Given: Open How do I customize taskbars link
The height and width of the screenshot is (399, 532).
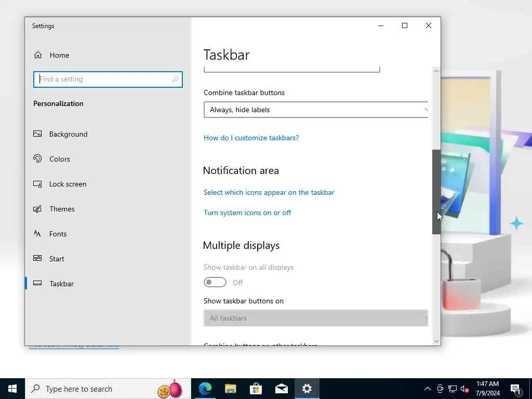Looking at the screenshot, I should click(x=251, y=138).
